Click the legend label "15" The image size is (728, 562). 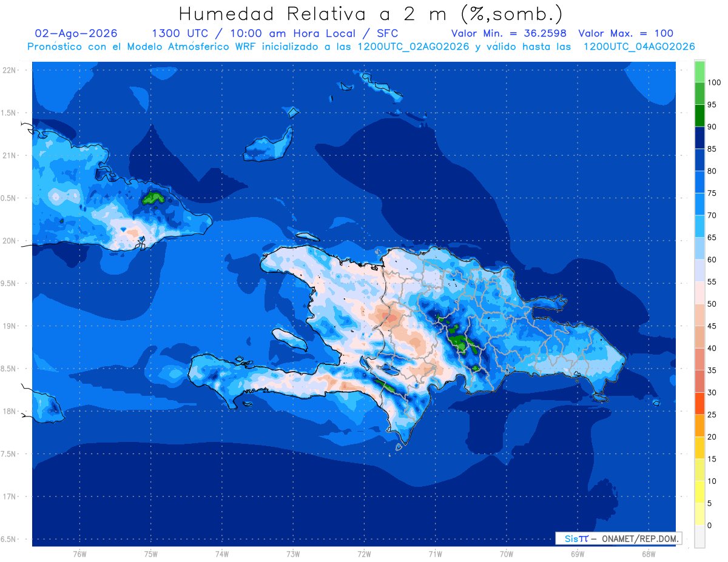point(712,459)
